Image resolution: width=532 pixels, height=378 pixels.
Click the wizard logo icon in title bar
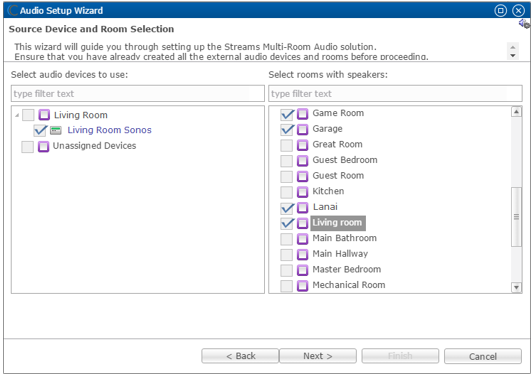13,11
